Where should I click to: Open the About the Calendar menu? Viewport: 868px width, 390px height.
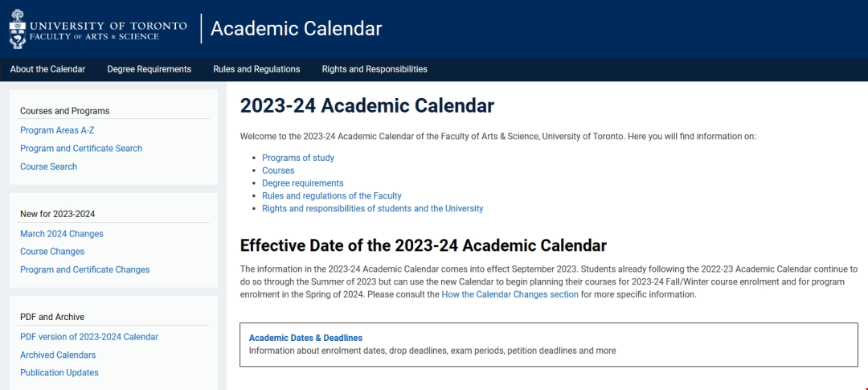pyautogui.click(x=47, y=69)
